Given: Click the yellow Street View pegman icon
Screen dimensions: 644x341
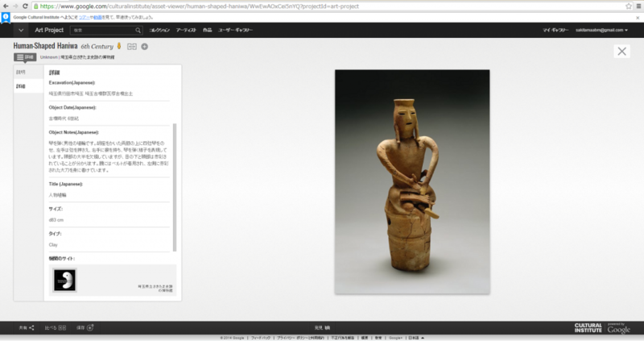Looking at the screenshot, I should tap(119, 46).
